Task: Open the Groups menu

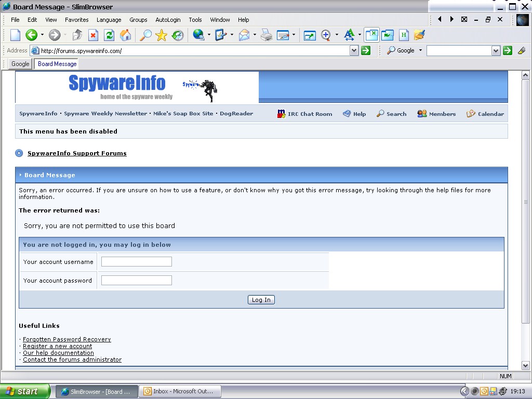Action: pyautogui.click(x=138, y=20)
